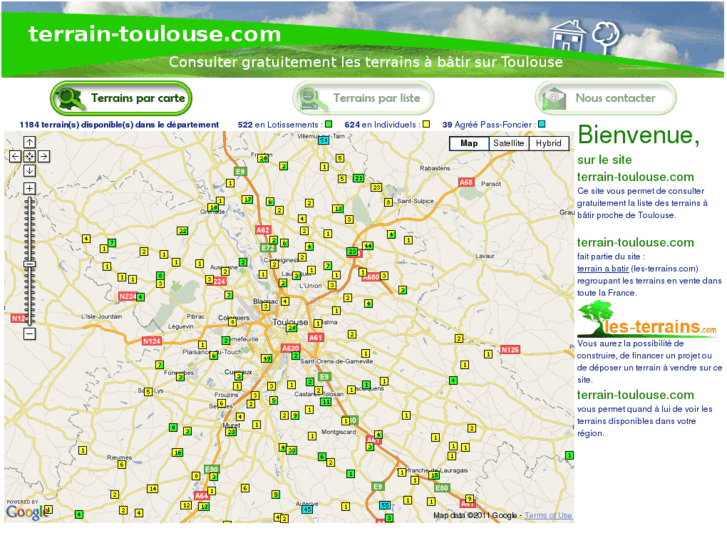Switch to Hybrid view
The image size is (727, 545).
(548, 143)
